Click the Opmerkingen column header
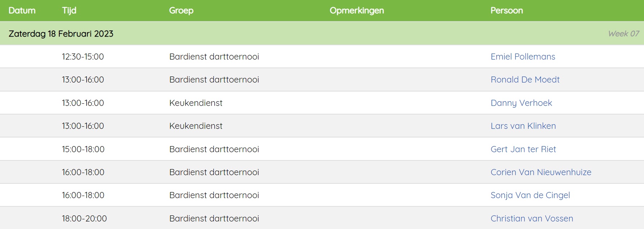644x229 pixels. 357,10
